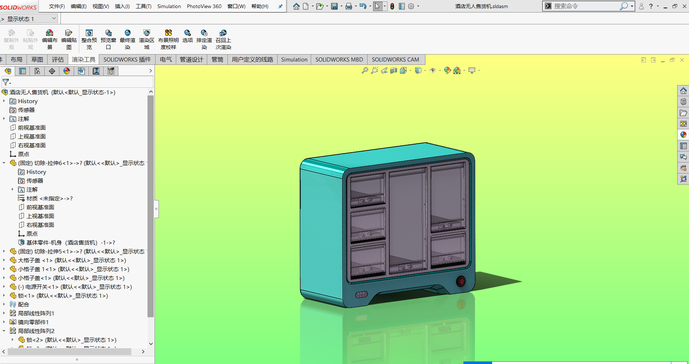
Task: Switch to the 评估 tab
Action: tap(58, 59)
